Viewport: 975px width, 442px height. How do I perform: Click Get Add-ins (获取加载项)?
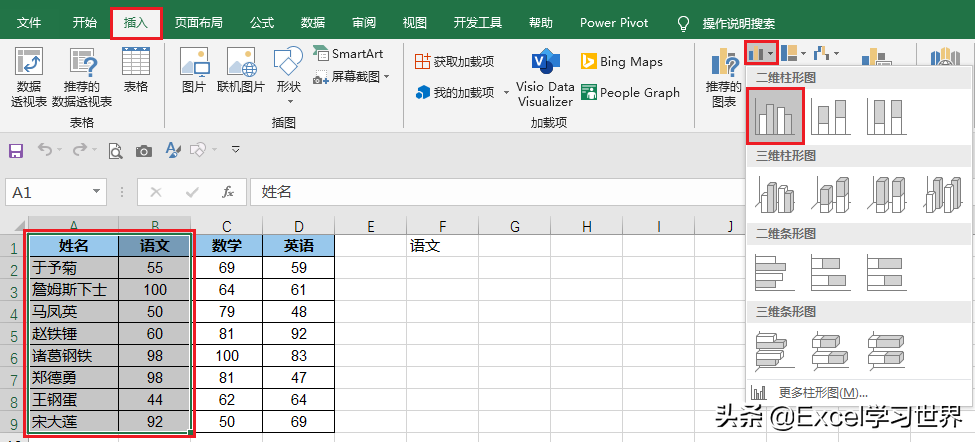click(x=455, y=62)
